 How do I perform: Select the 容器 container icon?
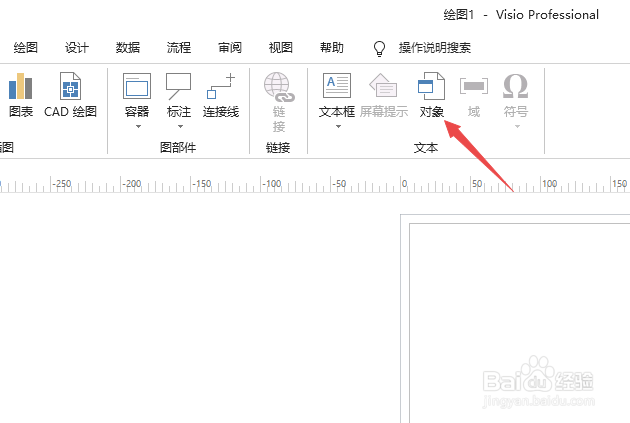[x=137, y=86]
